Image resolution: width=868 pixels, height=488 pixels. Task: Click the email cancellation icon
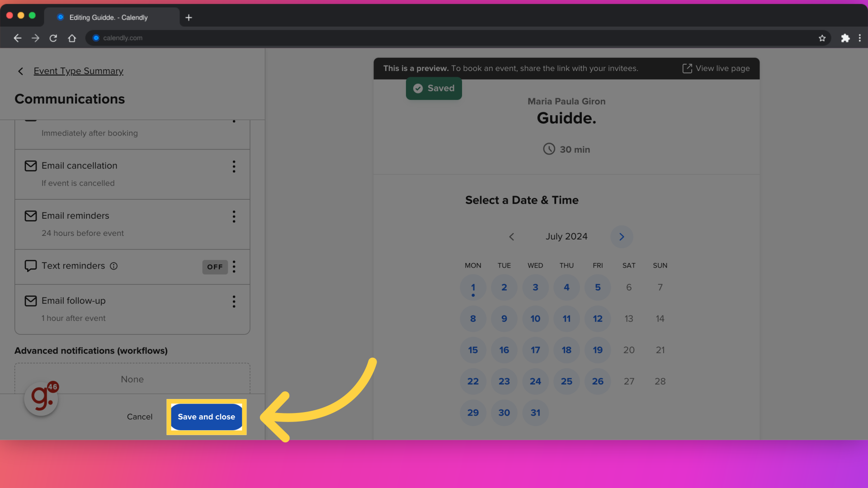point(30,166)
